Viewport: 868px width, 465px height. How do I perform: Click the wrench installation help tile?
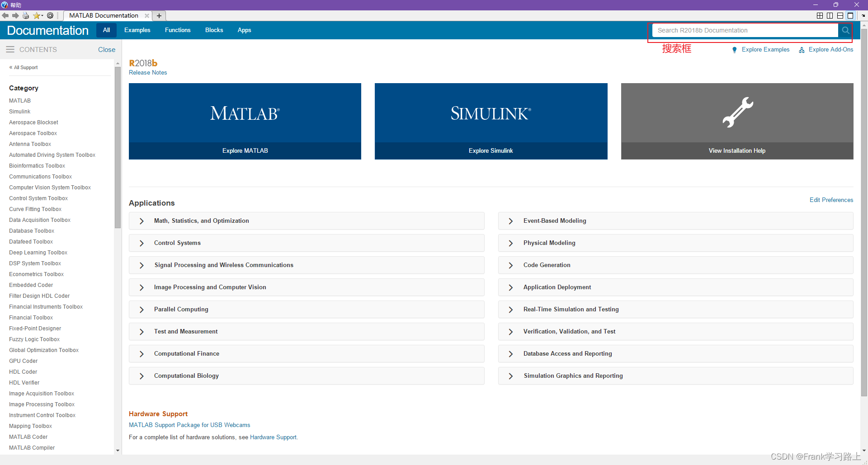pos(737,112)
